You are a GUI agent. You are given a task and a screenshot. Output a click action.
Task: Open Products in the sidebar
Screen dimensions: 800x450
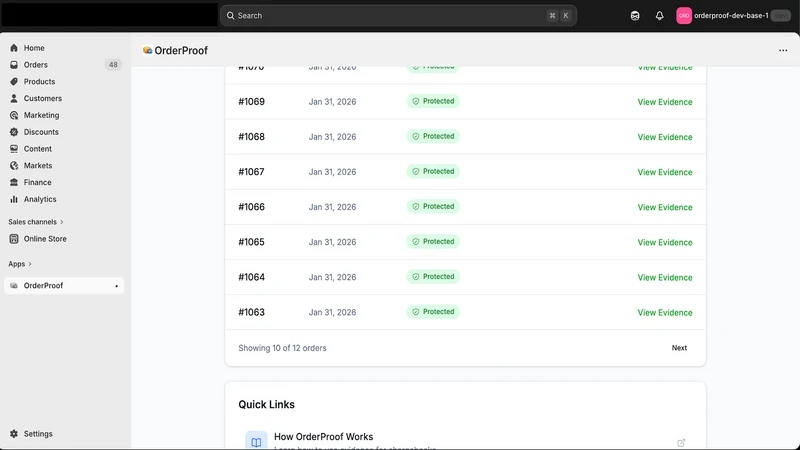coord(39,82)
